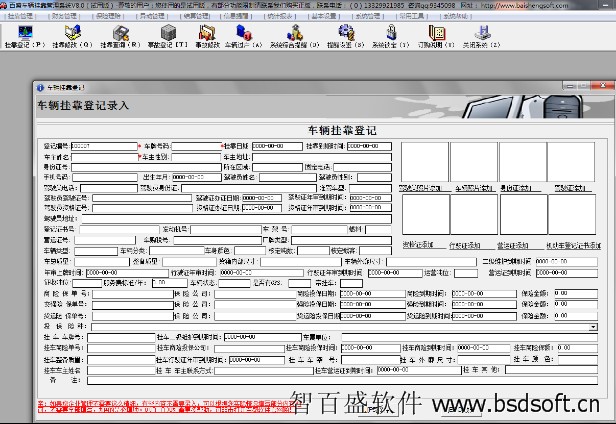Focus the 驾驶员姓名 input field
This screenshot has width=616, height=424.
(x=288, y=178)
